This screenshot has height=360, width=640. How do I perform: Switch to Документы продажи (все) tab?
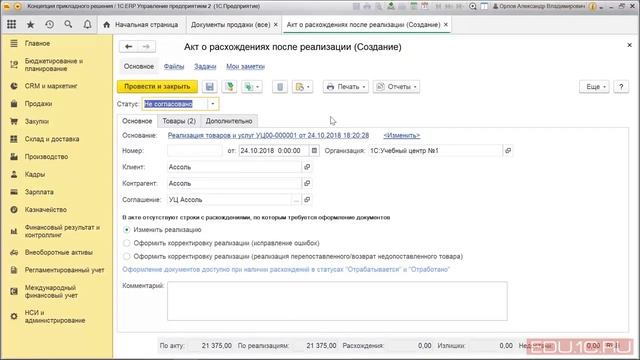point(230,25)
